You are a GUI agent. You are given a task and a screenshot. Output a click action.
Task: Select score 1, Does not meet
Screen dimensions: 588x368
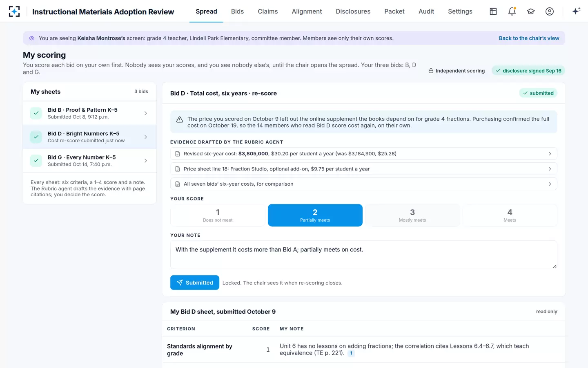218,215
